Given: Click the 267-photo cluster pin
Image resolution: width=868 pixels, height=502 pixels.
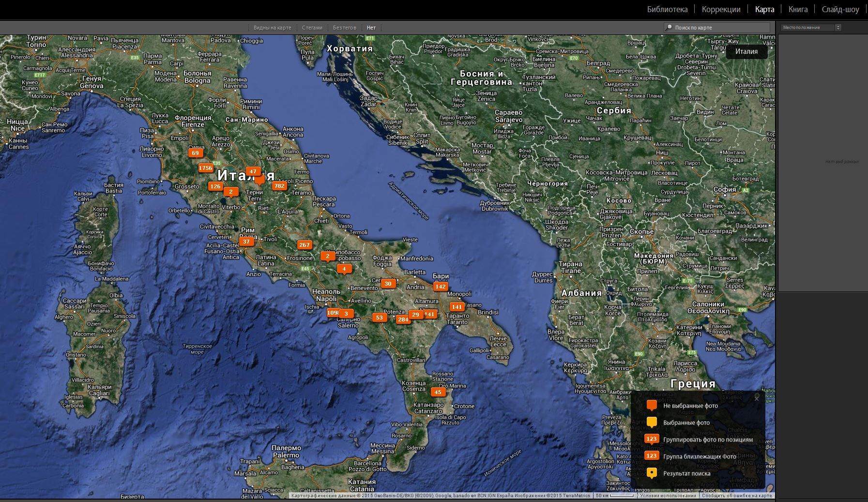Looking at the screenshot, I should pos(305,245).
